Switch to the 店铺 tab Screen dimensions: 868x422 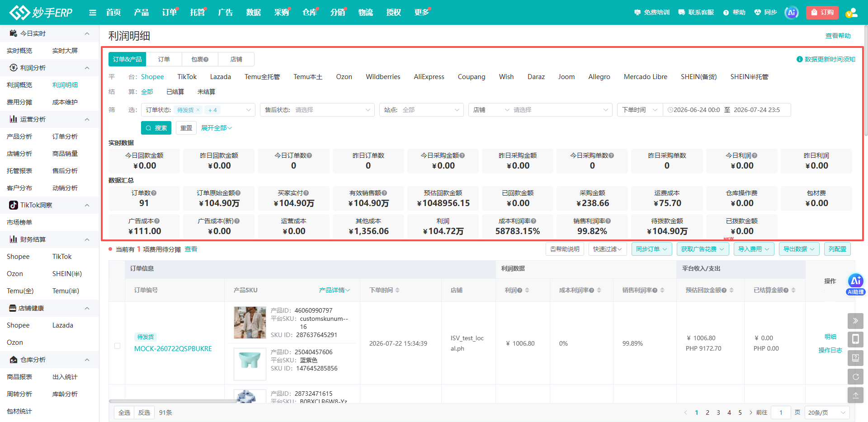pos(236,59)
